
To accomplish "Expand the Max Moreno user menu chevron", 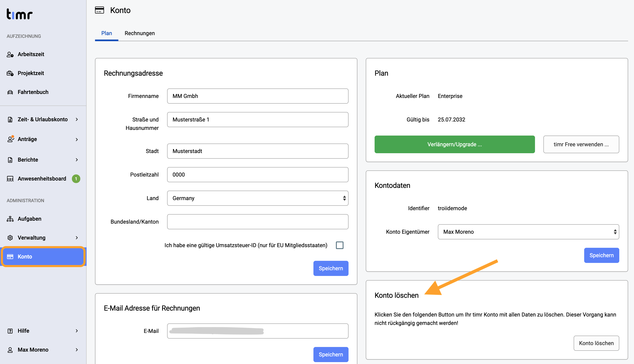I will (77, 350).
